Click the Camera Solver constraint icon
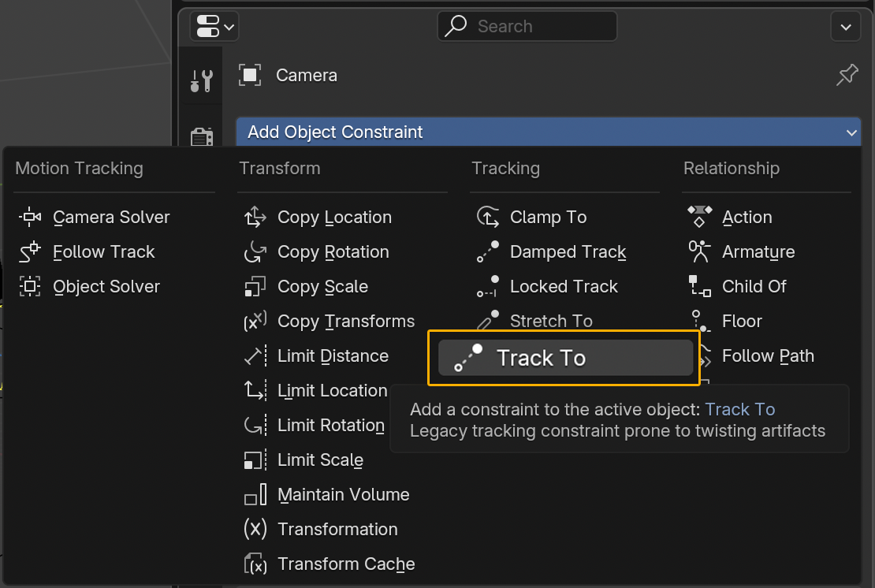 30,218
